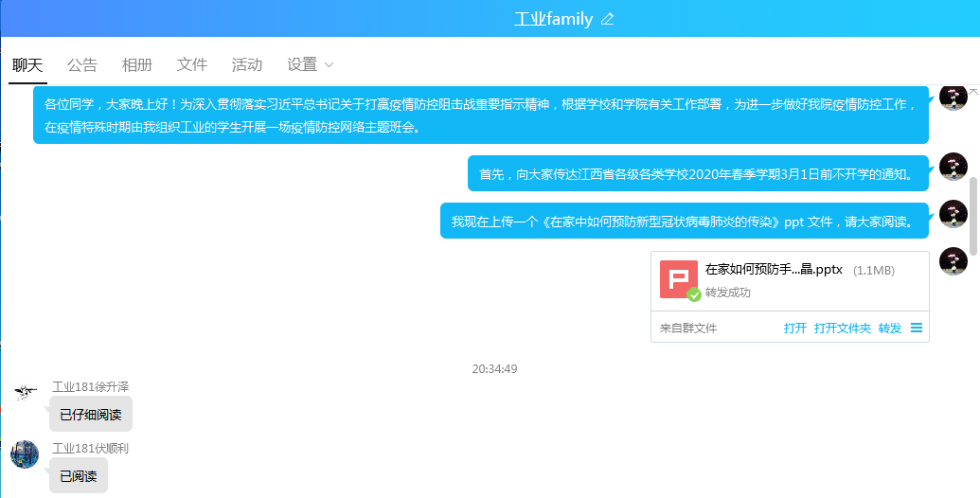Screen dimensions: 980x498
Task: Click sender name 工业181徐升泽
Action: (x=91, y=387)
